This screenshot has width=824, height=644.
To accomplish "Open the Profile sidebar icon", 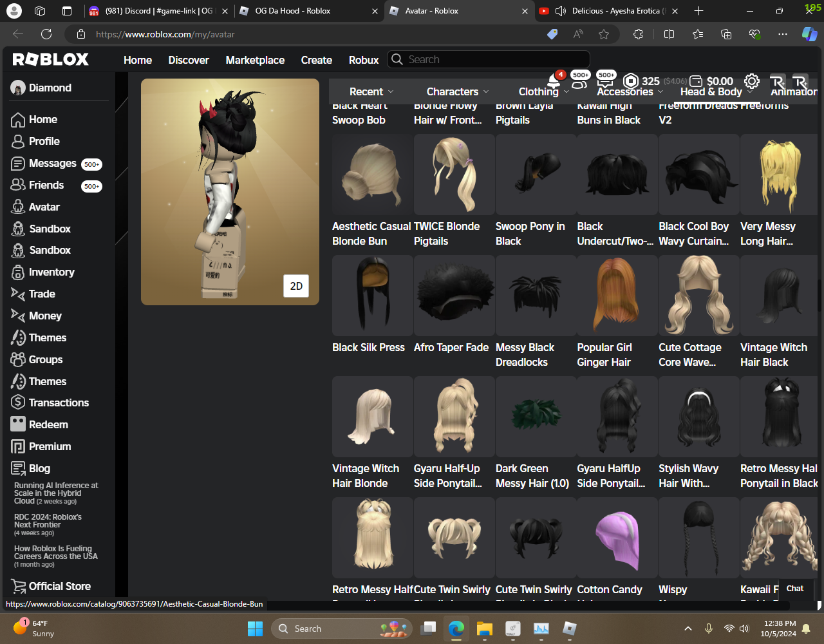I will (18, 142).
